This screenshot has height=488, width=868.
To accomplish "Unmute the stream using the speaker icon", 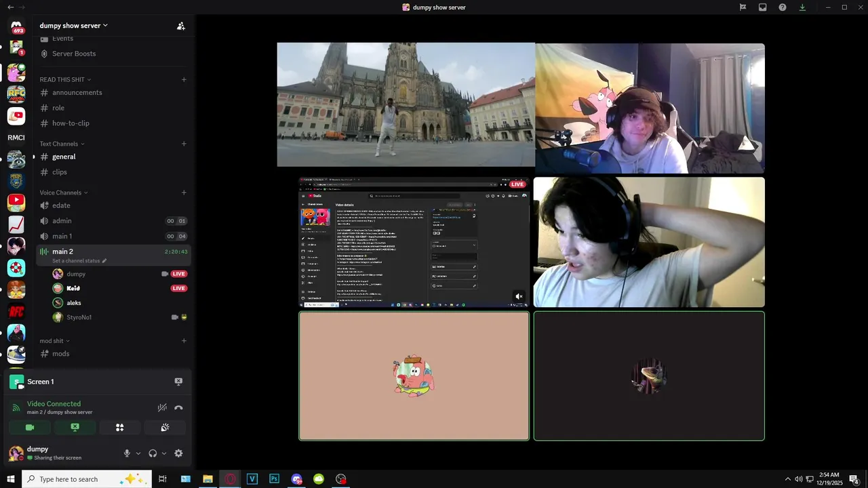I will pos(519,296).
